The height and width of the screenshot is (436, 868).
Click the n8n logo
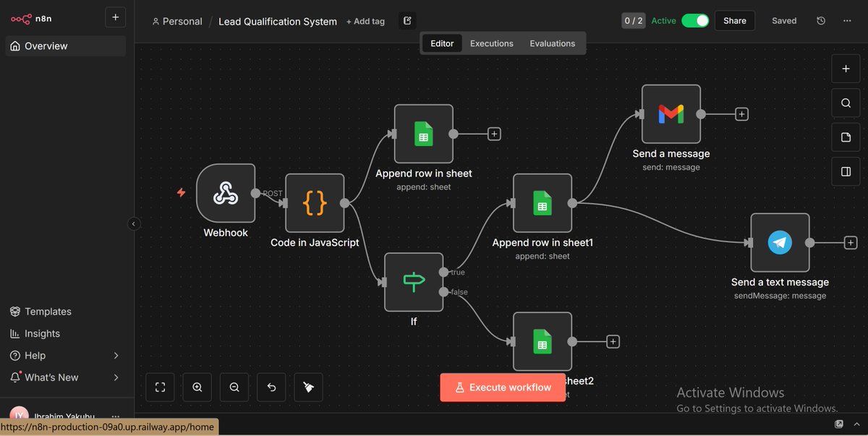coord(31,18)
